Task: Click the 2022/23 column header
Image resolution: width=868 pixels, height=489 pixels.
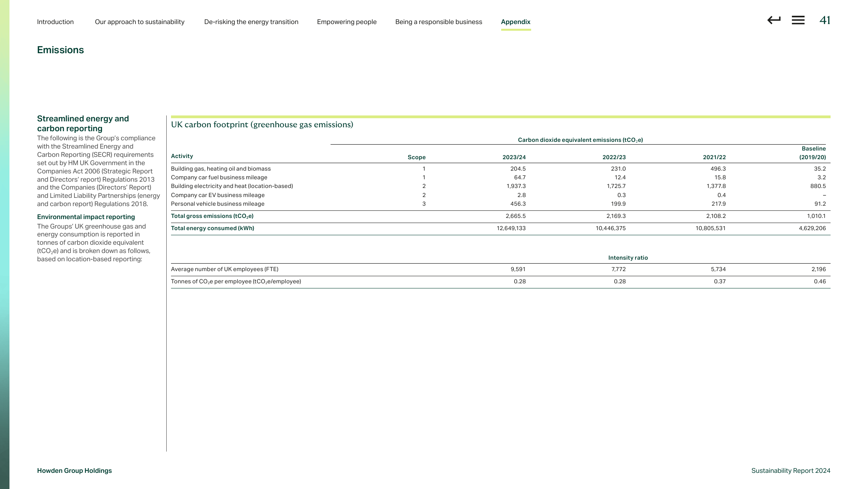Action: coord(614,157)
